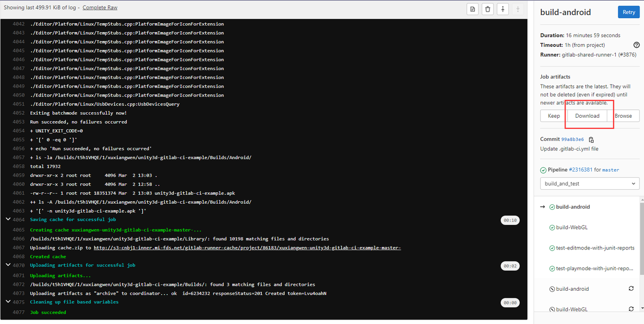Click the blue Retry button

pyautogui.click(x=628, y=12)
